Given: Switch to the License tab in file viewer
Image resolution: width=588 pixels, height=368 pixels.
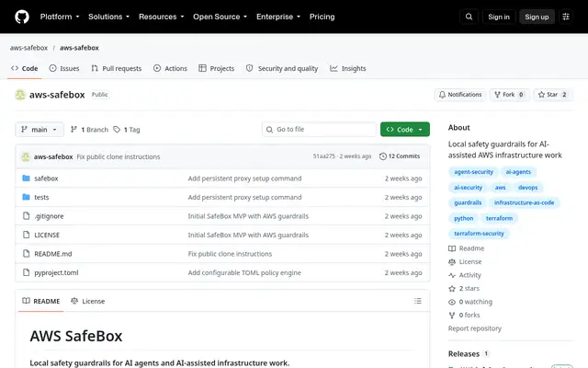Looking at the screenshot, I should [x=88, y=301].
